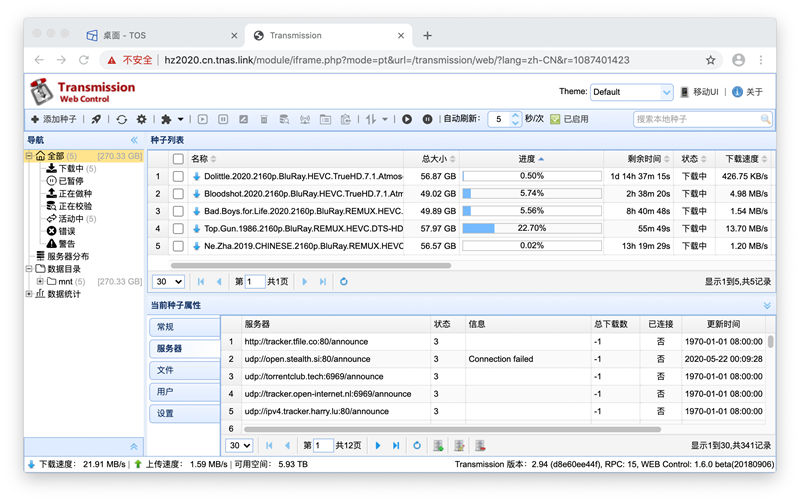Switch to the 设置 tab

pos(185,414)
